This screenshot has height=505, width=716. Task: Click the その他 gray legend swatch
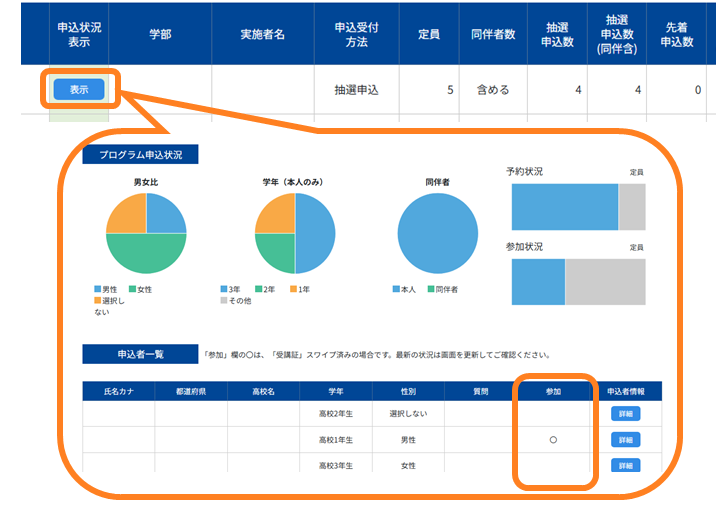pos(224,300)
